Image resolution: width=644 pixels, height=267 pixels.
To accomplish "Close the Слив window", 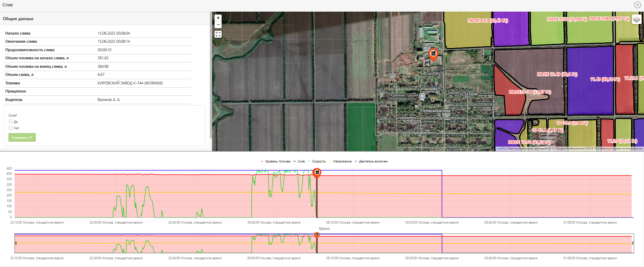I will [x=637, y=5].
